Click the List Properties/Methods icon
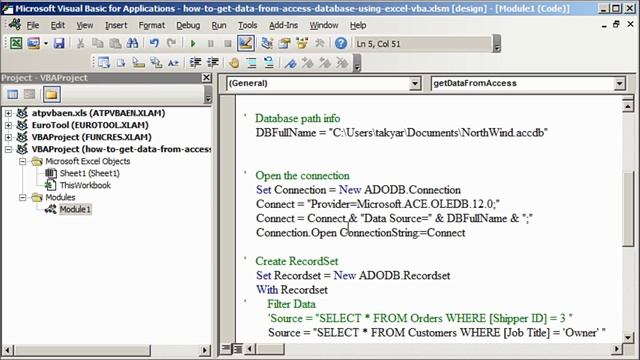Screen dimensions: 640x360 (104, 62)
